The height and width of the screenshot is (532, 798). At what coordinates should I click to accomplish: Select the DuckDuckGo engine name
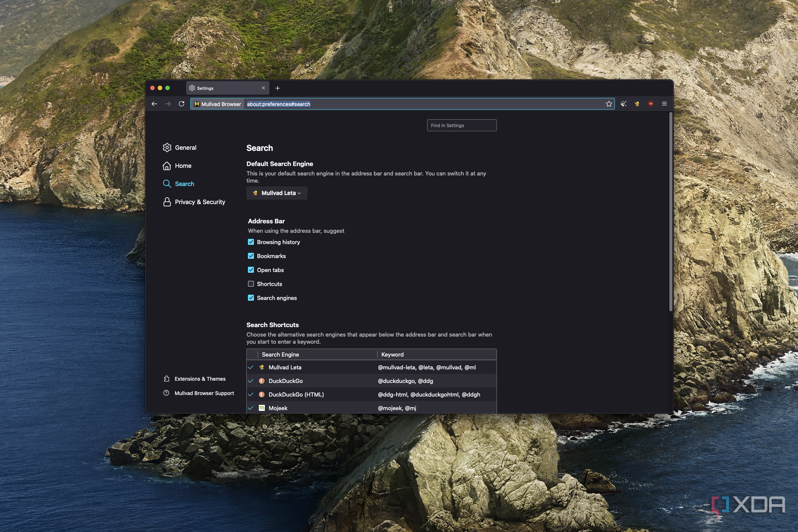(286, 381)
